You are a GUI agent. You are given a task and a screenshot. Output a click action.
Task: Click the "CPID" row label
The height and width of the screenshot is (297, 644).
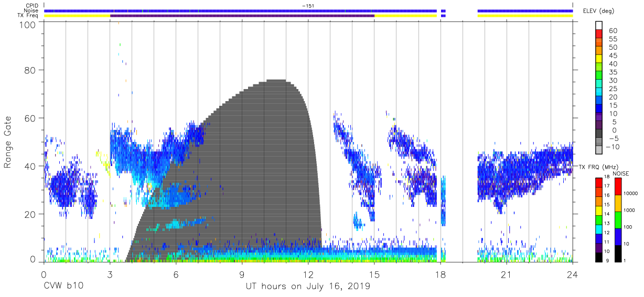pos(32,6)
